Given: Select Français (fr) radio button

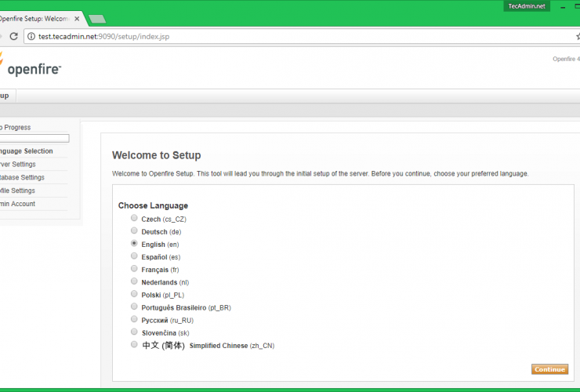Looking at the screenshot, I should 134,269.
